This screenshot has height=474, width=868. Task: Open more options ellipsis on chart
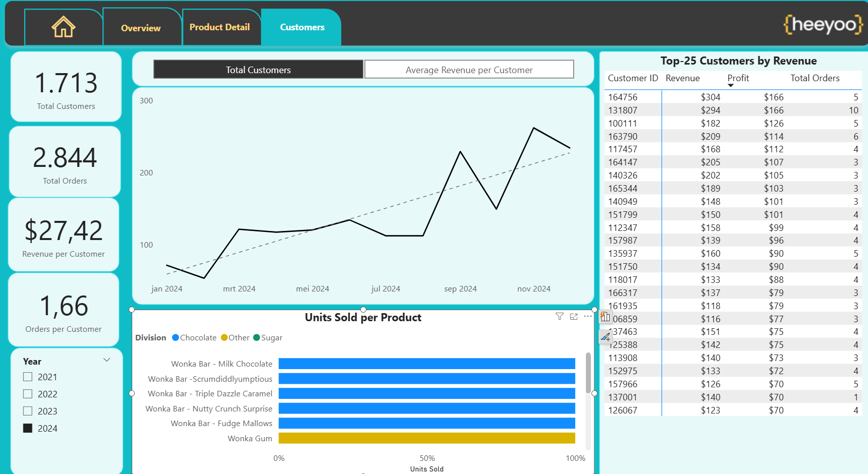pyautogui.click(x=588, y=316)
